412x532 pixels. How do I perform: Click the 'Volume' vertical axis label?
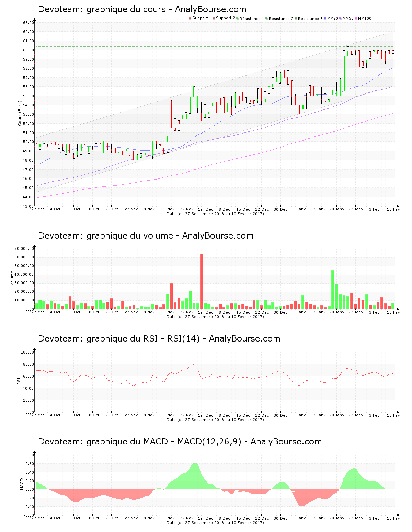click(12, 278)
